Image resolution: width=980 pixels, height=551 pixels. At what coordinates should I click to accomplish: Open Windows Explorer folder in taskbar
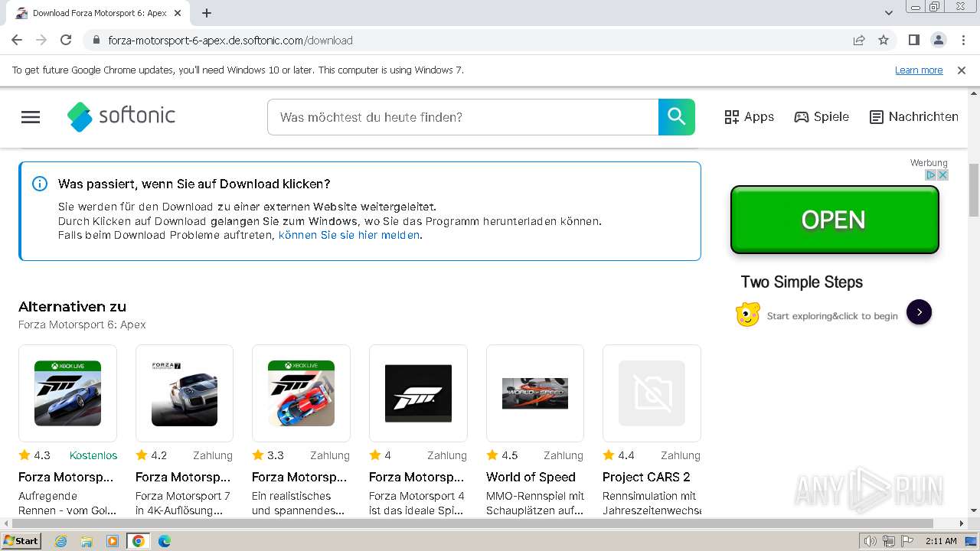(87, 541)
